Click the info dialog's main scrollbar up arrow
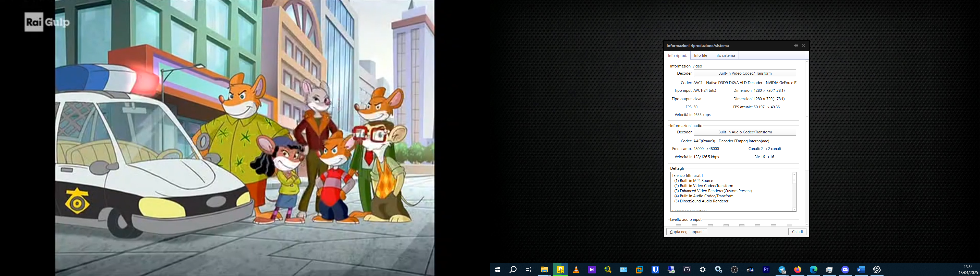This screenshot has height=276, width=980. click(x=807, y=61)
